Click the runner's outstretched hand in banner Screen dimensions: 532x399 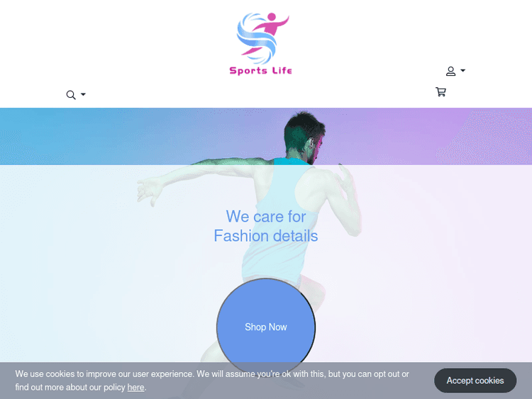(149, 192)
